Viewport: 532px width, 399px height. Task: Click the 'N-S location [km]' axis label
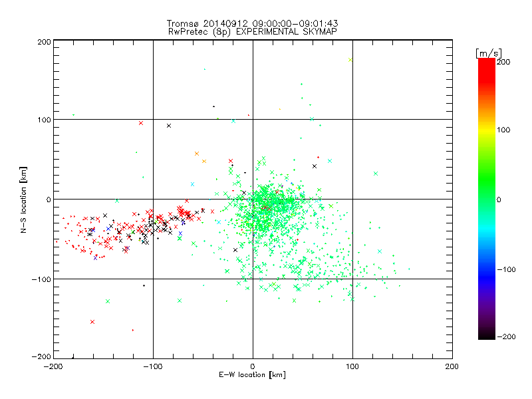click(23, 199)
